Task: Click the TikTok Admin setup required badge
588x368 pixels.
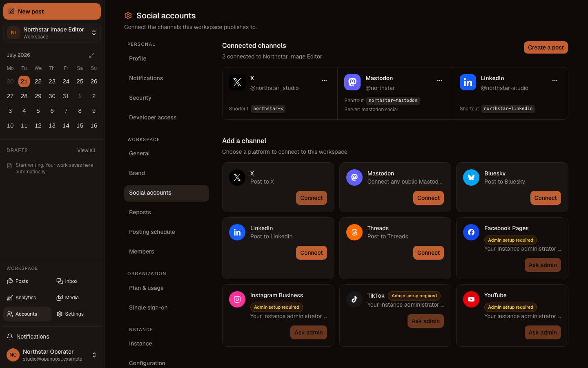Action: 414,296
